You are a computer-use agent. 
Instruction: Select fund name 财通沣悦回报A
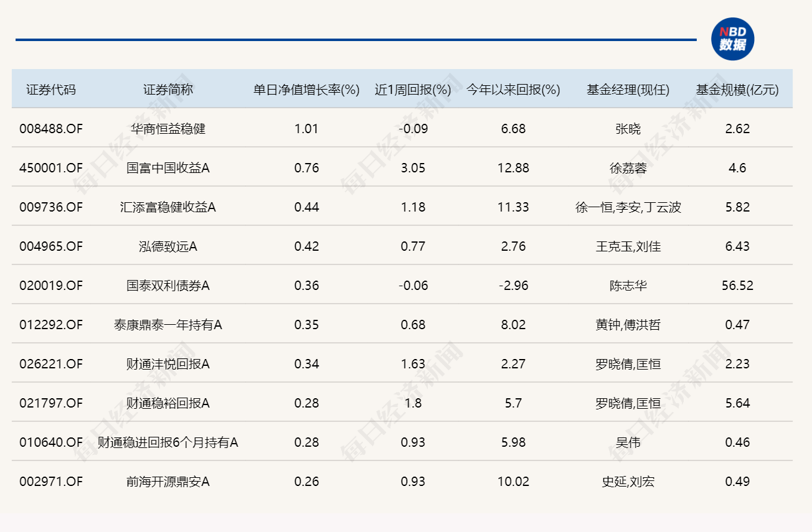tap(168, 364)
